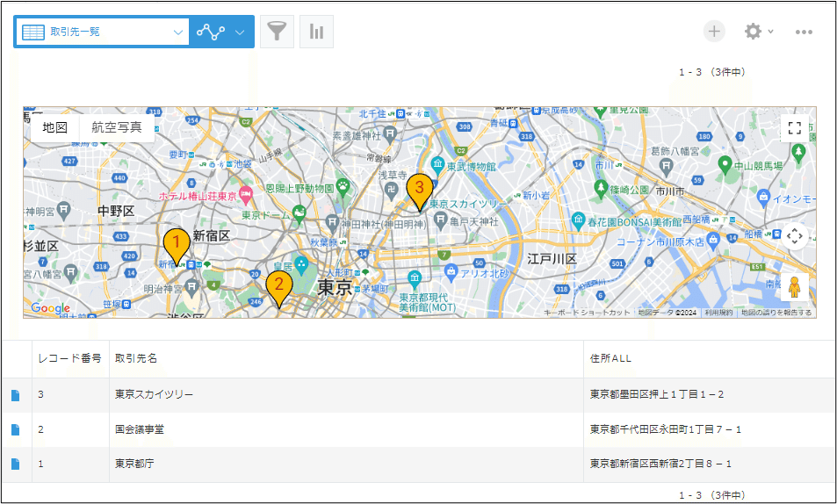Open the 取引先一覧 view dropdown

102,32
